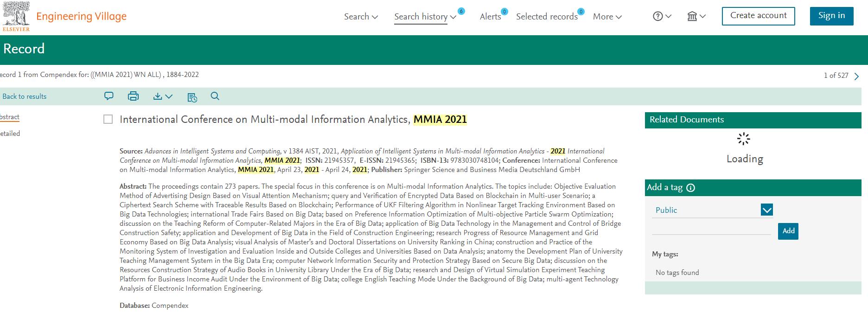Click the tag name input field

point(711,229)
